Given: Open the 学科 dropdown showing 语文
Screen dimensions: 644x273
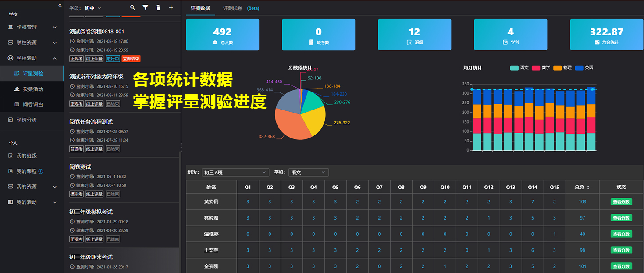Looking at the screenshot, I should 308,173.
